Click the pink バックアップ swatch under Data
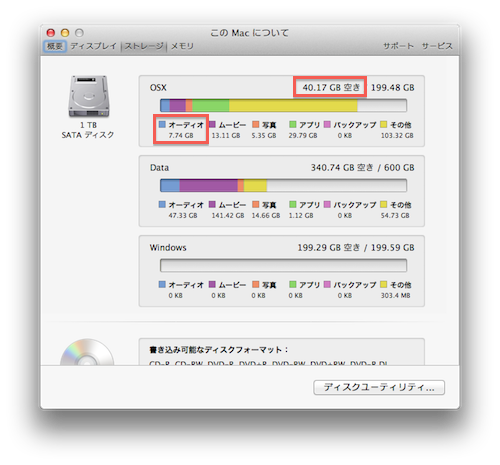 (327, 204)
